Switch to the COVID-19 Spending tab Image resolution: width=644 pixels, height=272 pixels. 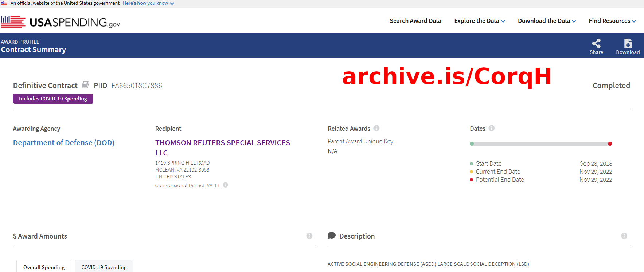coord(104,267)
